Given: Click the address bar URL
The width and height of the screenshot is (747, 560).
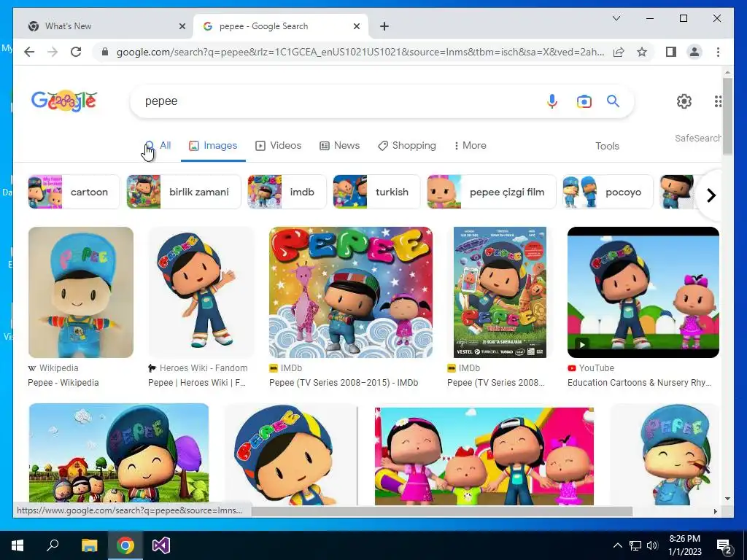Looking at the screenshot, I should click(x=360, y=52).
